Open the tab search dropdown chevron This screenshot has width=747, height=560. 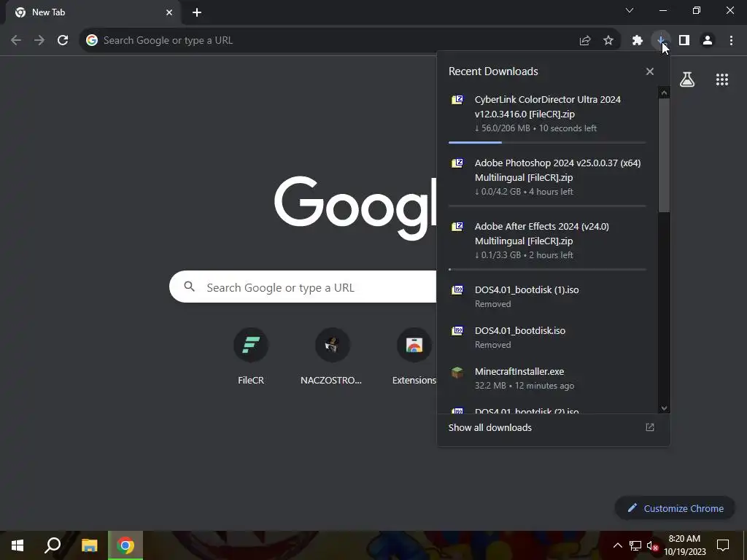pyautogui.click(x=630, y=10)
